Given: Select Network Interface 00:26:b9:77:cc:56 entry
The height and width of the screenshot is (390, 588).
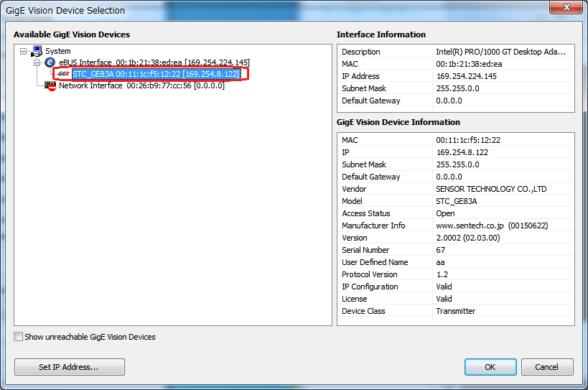Looking at the screenshot, I should pos(141,85).
